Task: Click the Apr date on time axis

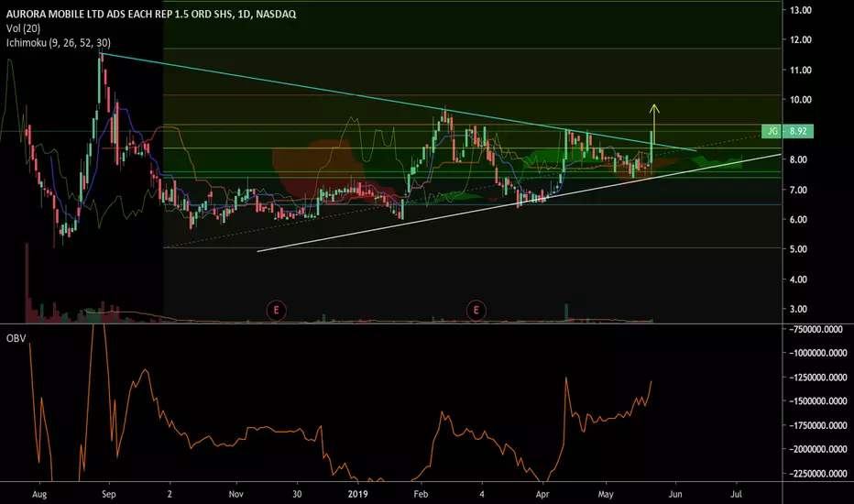Action: point(542,494)
